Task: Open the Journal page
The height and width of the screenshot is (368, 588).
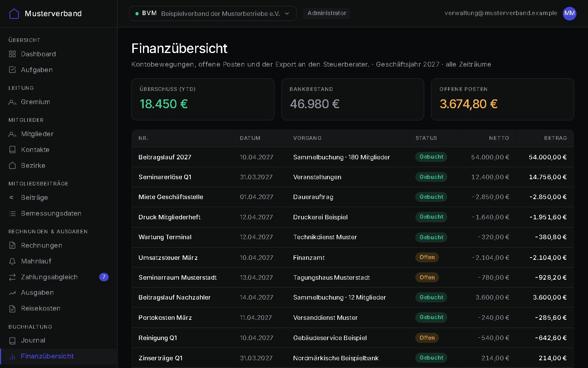Action: (59, 340)
